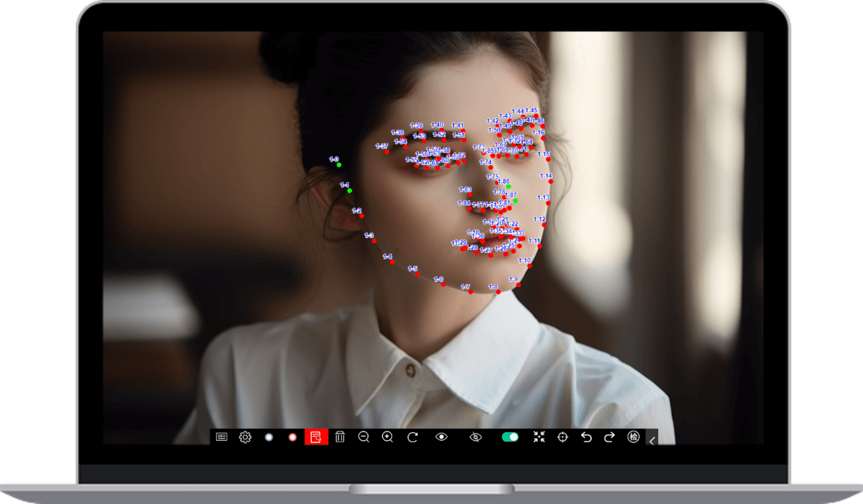Delete the selected landmark with the trash icon

(x=340, y=437)
